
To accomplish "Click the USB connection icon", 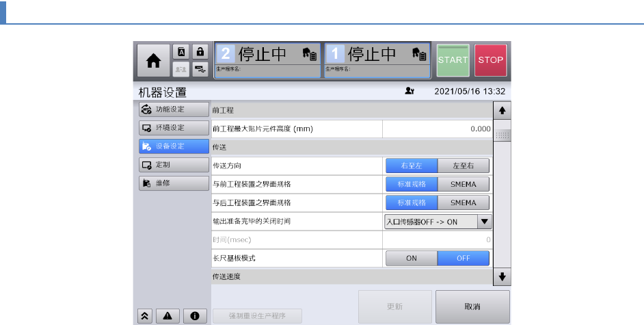I will [200, 69].
